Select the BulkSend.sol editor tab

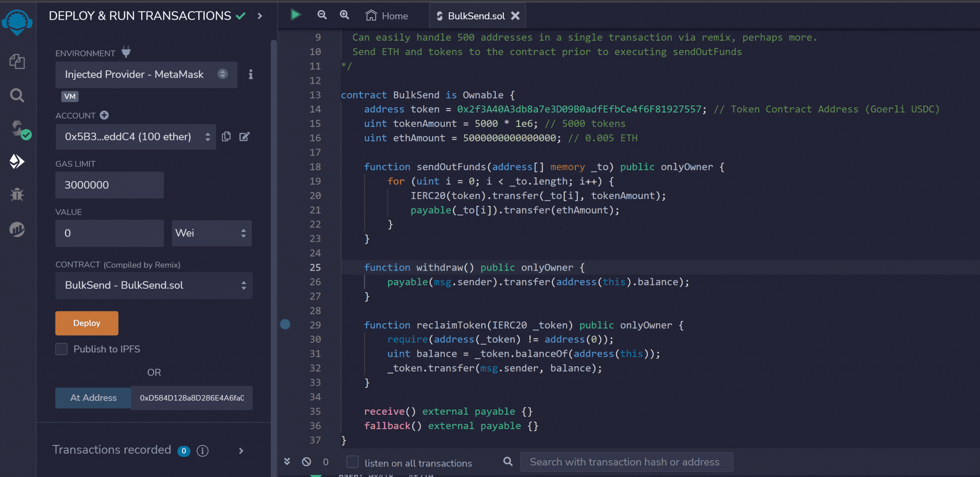coord(476,16)
